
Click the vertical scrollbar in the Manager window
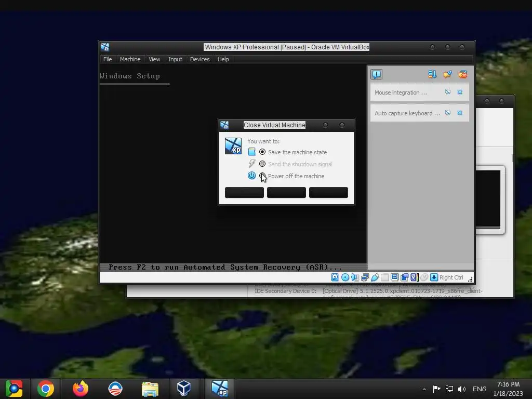512,158
